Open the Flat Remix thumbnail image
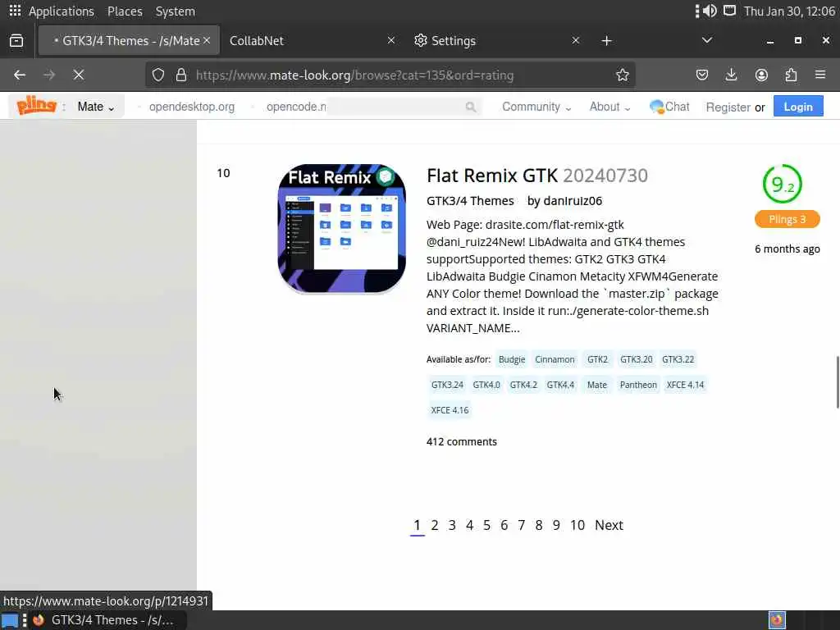The width and height of the screenshot is (840, 630). point(342,229)
